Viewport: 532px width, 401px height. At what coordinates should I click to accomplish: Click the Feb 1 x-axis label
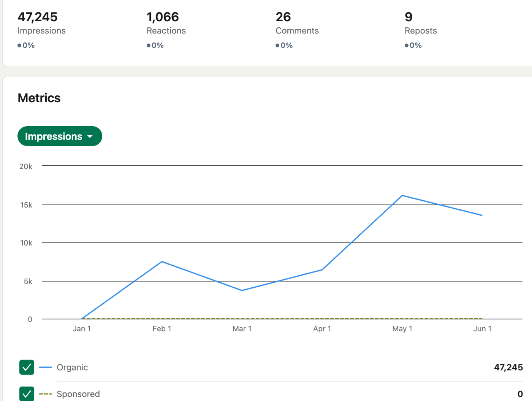point(162,329)
